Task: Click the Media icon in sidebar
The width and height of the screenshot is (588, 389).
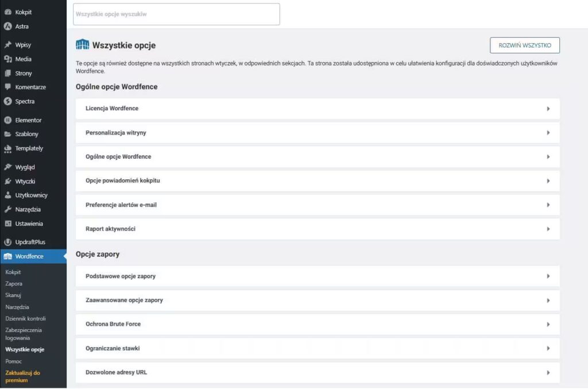Action: [x=8, y=59]
